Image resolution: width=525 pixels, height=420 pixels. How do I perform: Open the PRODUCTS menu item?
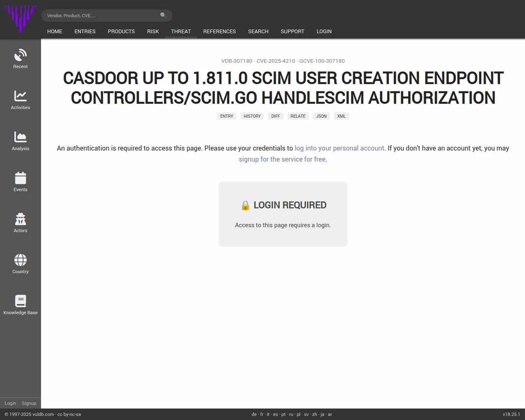(121, 31)
